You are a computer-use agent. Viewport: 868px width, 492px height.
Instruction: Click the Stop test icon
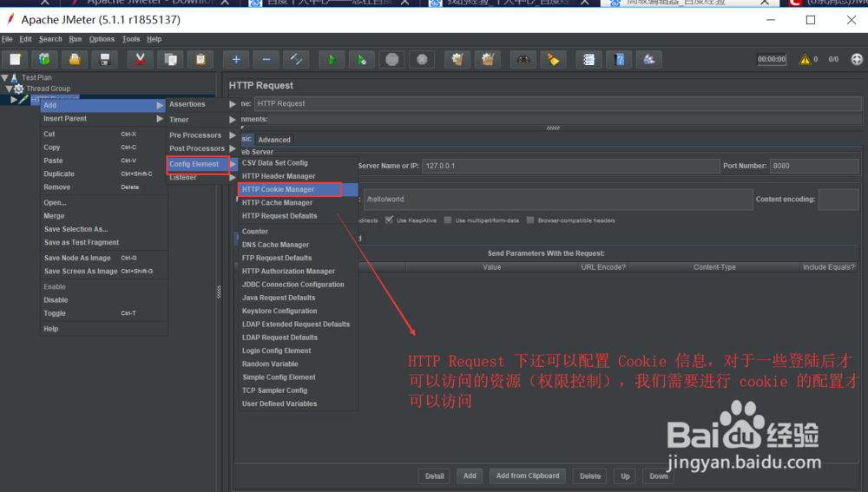click(392, 59)
